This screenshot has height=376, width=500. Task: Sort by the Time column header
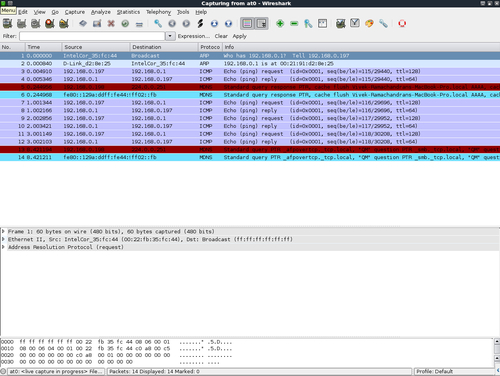click(x=43, y=47)
